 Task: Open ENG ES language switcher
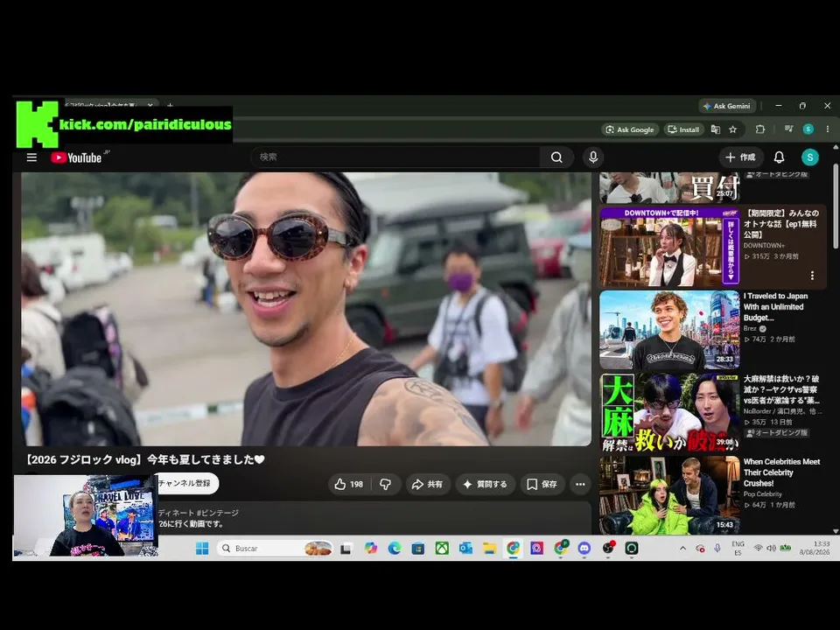738,548
